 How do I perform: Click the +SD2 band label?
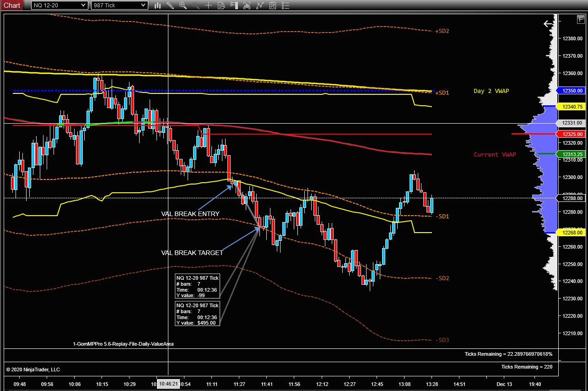(442, 31)
